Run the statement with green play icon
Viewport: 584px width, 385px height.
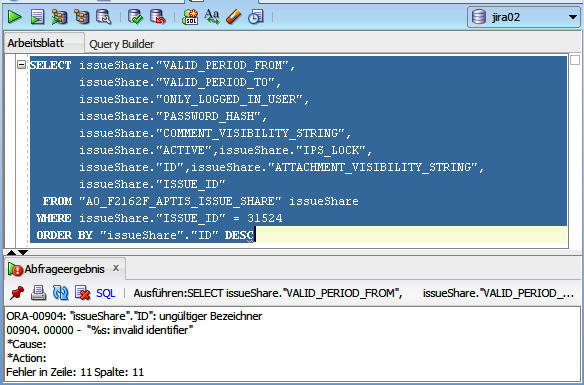[x=15, y=17]
